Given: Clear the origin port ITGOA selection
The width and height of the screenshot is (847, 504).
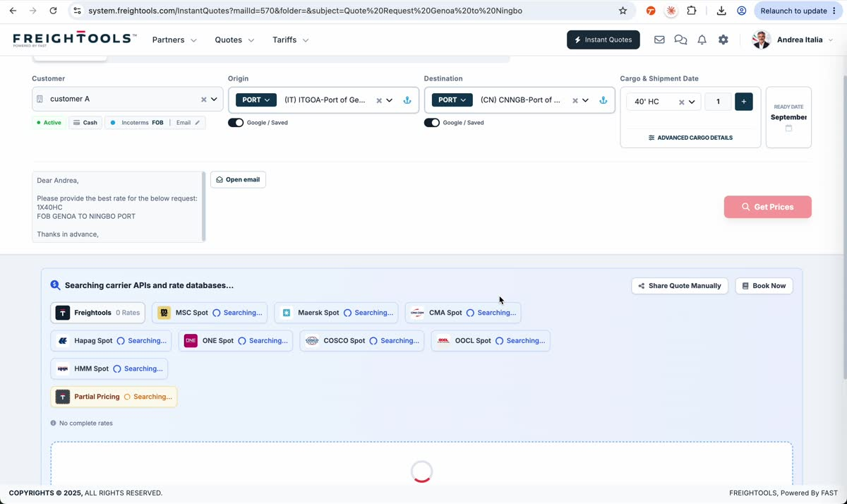Looking at the screenshot, I should pyautogui.click(x=379, y=100).
